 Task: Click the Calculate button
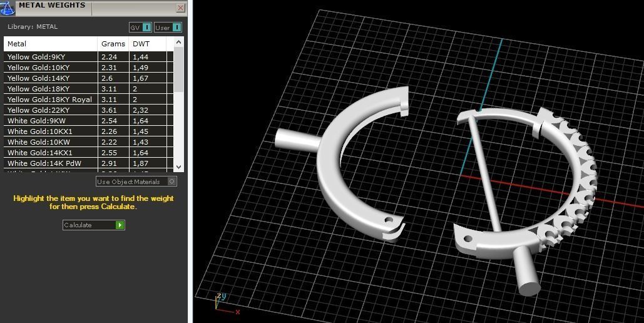94,225
